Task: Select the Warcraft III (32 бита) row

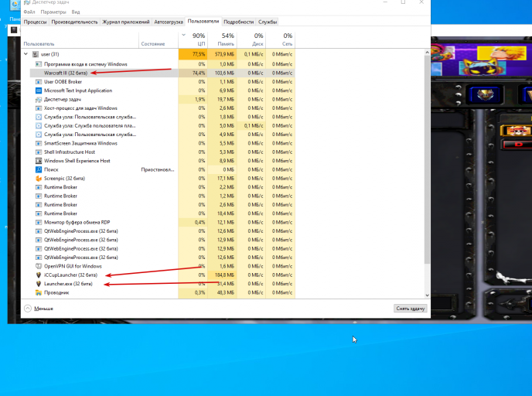Action: tap(162, 73)
